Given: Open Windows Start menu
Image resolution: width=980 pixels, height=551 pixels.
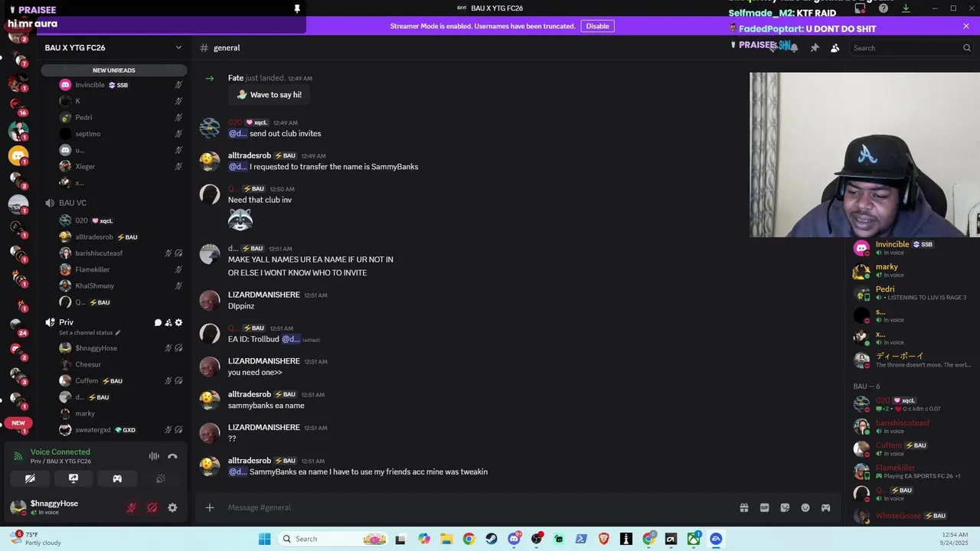Looking at the screenshot, I should pyautogui.click(x=264, y=539).
